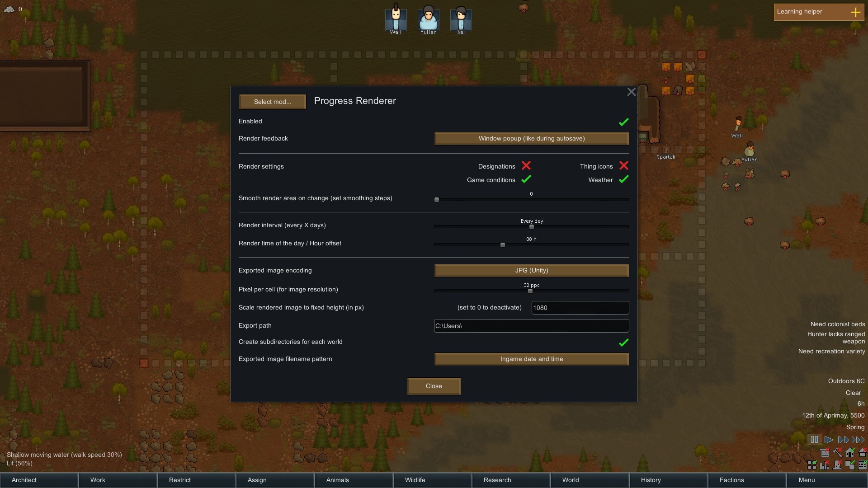The height and width of the screenshot is (488, 868).
Task: Click the Architect bottom toolbar tab
Action: pyautogui.click(x=24, y=480)
